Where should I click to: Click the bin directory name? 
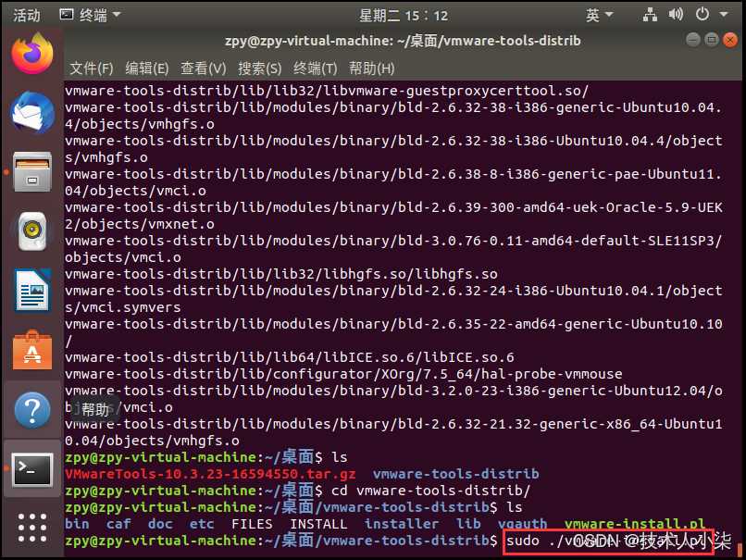[77, 524]
